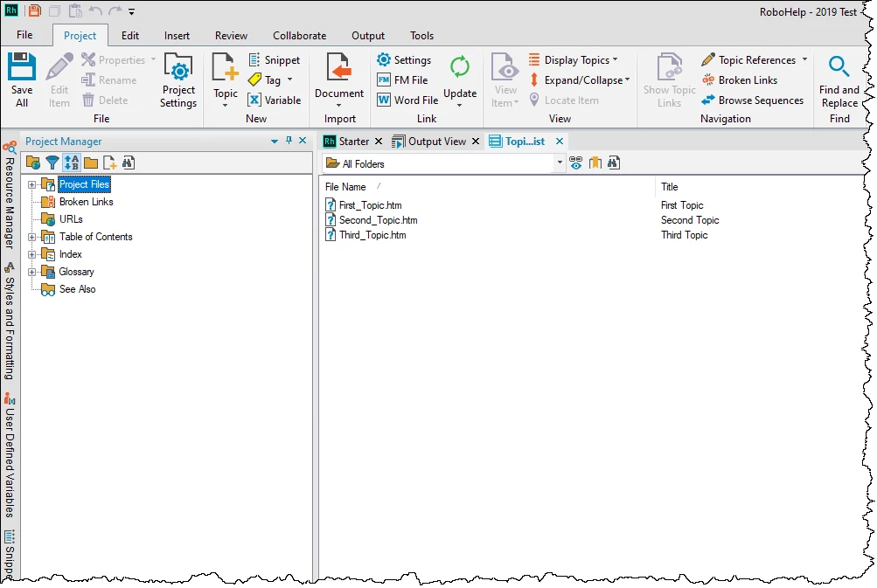Switch to the Insert ribbon tab

(177, 35)
